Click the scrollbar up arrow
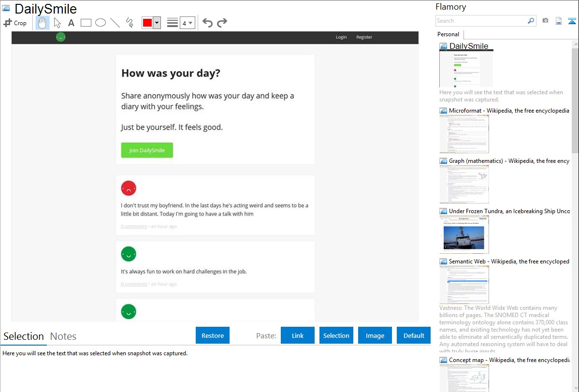This screenshot has width=579, height=392. tap(575, 44)
